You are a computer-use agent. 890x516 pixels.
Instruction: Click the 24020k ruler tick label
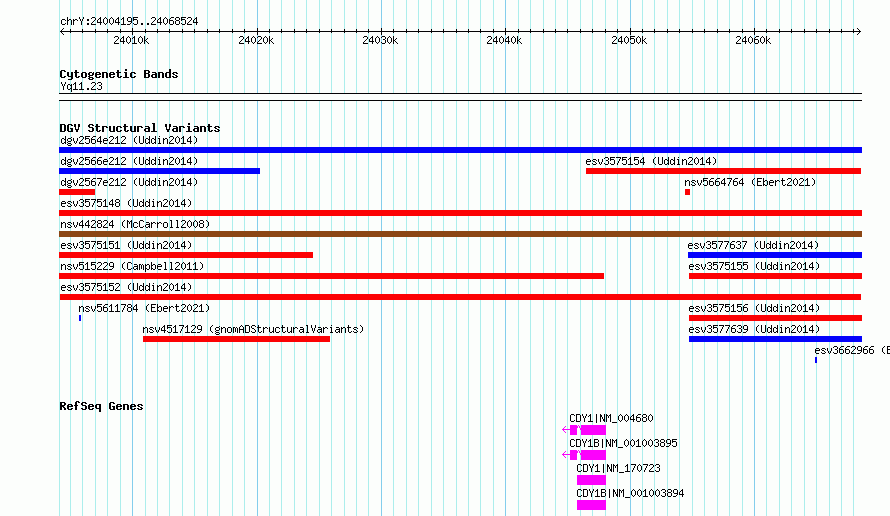(x=256, y=40)
